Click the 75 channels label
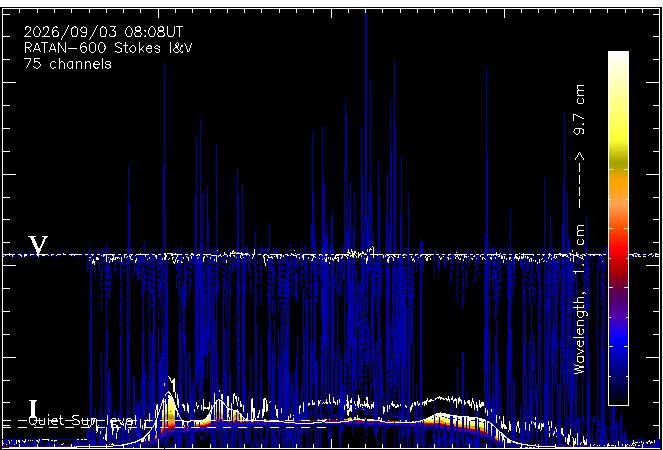 pyautogui.click(x=68, y=64)
